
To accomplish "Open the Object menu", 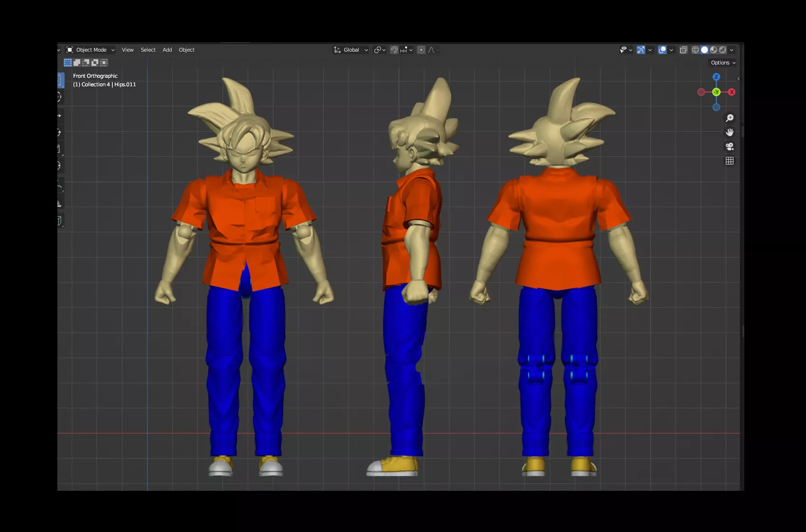I will point(186,50).
